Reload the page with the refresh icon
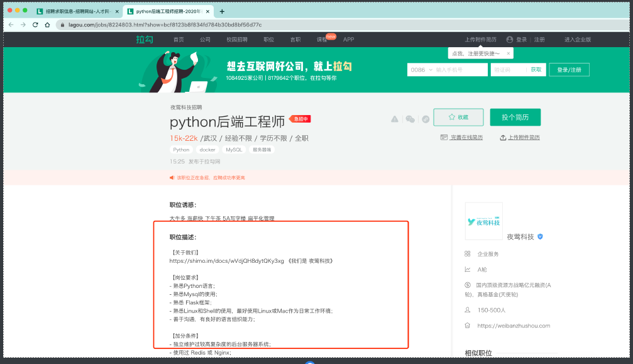Viewport: 633px width, 364px height. click(35, 25)
